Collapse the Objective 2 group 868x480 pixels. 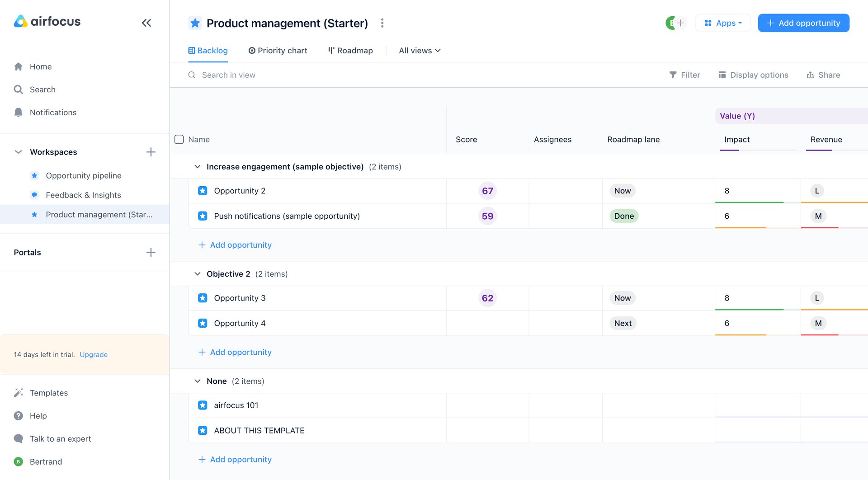point(197,273)
